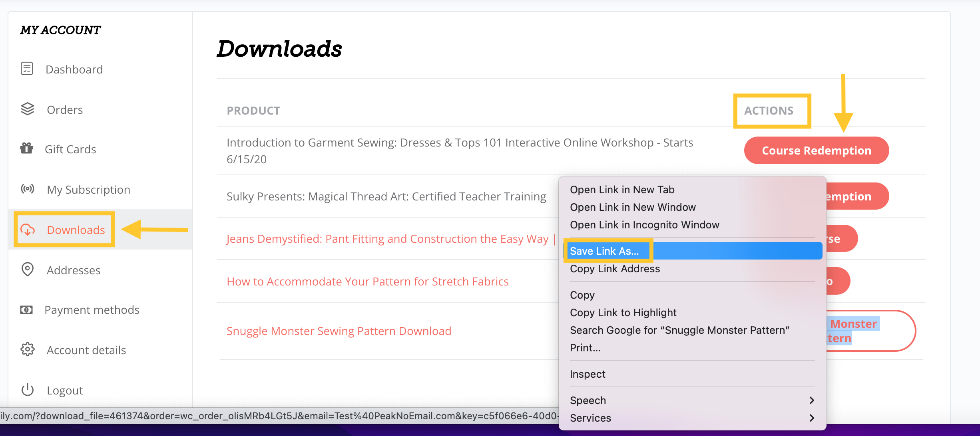Select Save Link As menu entry
This screenshot has width=980, height=436.
click(x=692, y=251)
